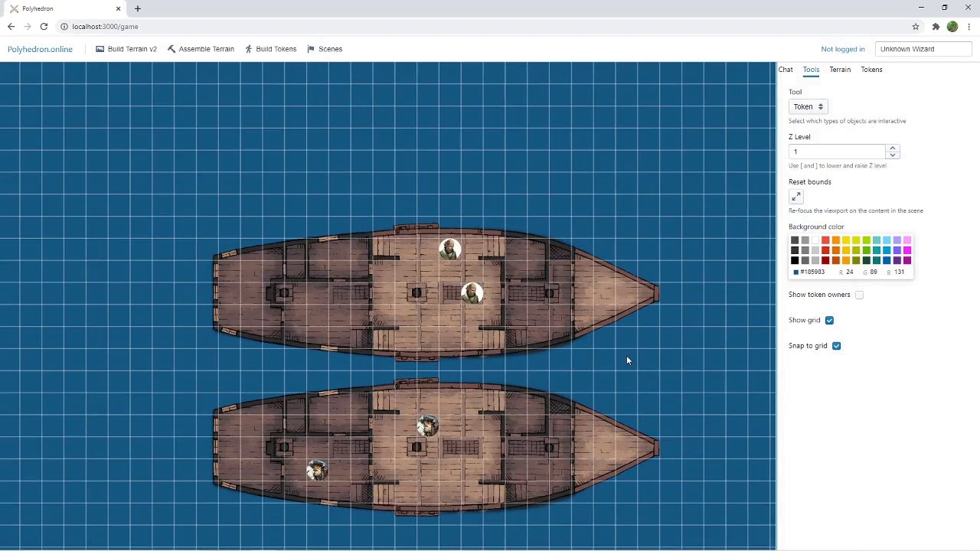
Task: Decrease Z Level with down arrow
Action: 893,155
